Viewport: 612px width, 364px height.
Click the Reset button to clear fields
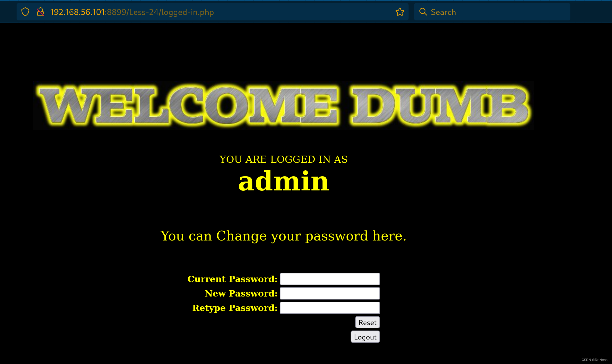coord(366,322)
